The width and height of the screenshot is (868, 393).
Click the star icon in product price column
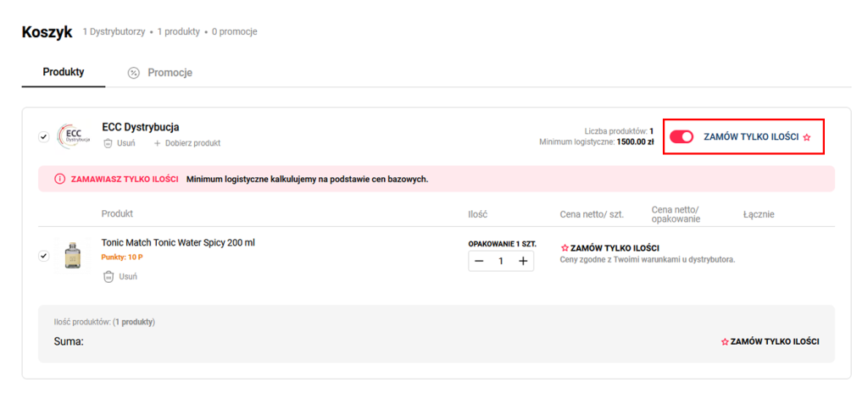pyautogui.click(x=565, y=248)
